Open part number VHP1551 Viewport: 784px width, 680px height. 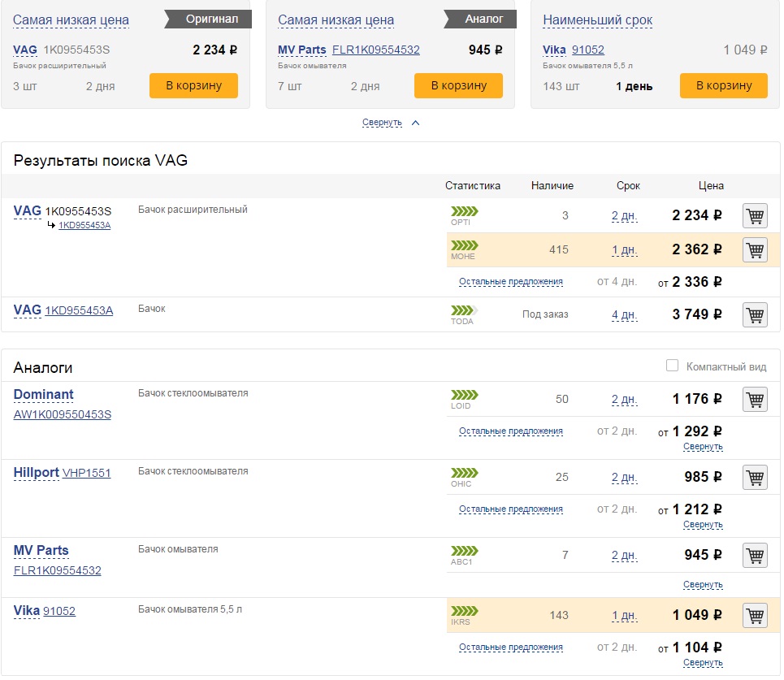[x=86, y=473]
